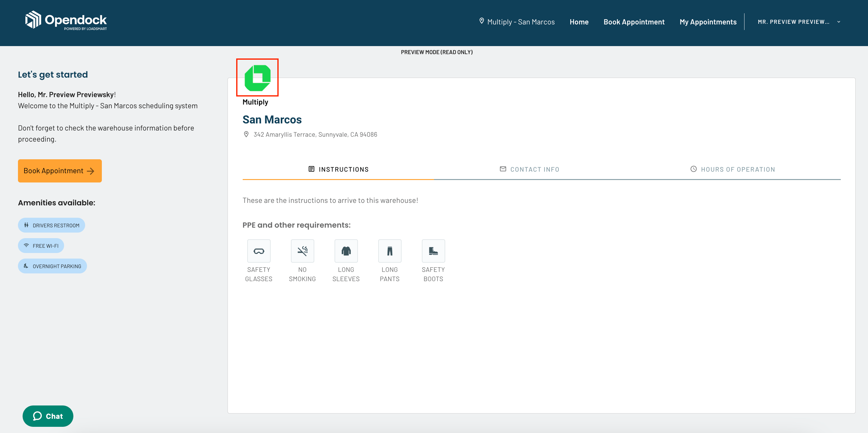Click the green Multiply warehouse logo

pyautogui.click(x=258, y=77)
